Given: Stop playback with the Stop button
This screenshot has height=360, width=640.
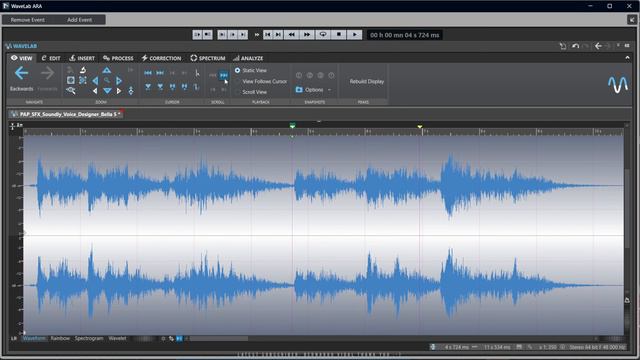Looking at the screenshot, I should click(x=338, y=35).
